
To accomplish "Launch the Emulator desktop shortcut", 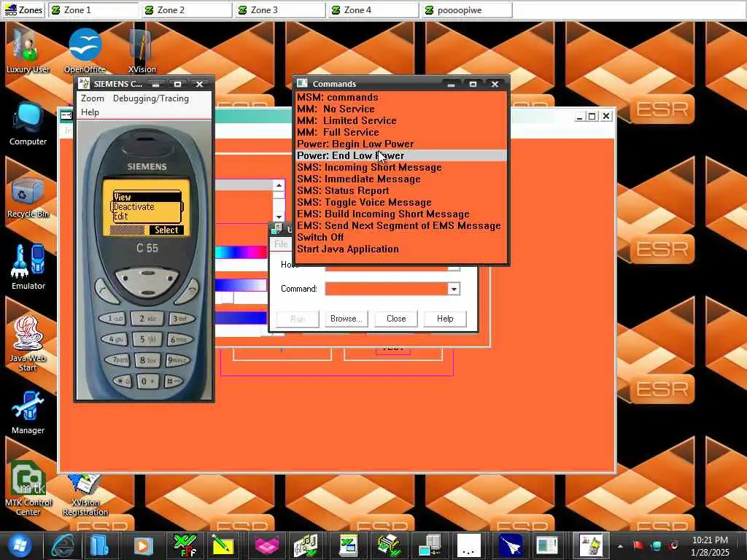I will (28, 267).
